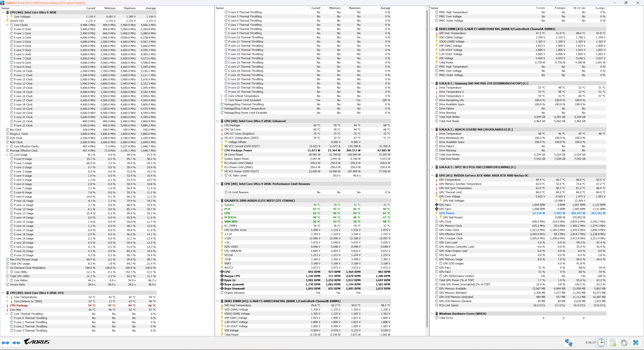The image size is (644, 350).
Task: Start logging with the sheet-plus icon
Action: click(613, 342)
